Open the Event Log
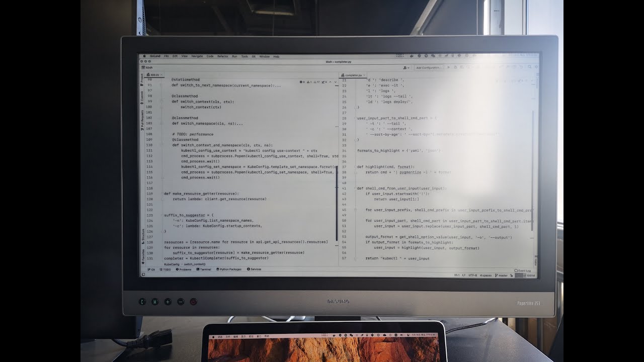This screenshot has height=362, width=644. pyautogui.click(x=523, y=270)
